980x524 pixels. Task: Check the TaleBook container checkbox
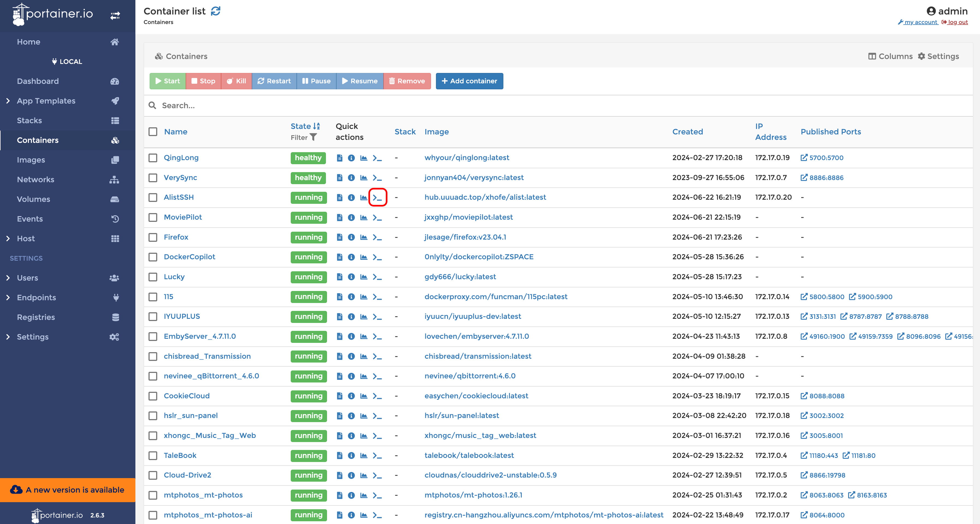[153, 455]
